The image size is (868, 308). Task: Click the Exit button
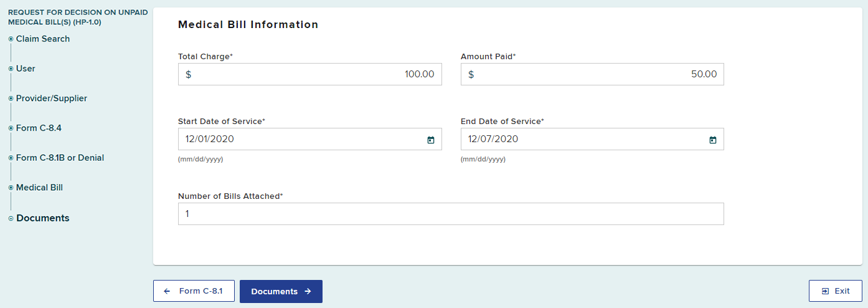[835, 291]
